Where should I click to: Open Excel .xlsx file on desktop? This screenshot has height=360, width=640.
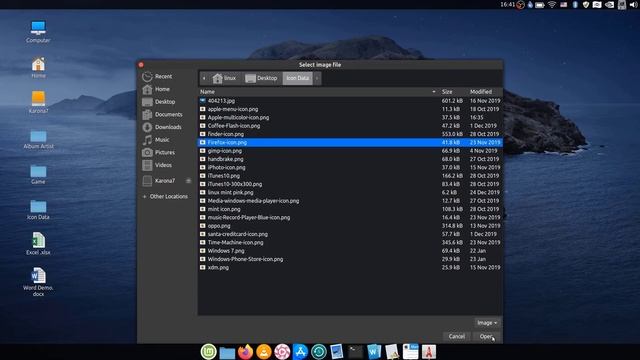[38, 244]
